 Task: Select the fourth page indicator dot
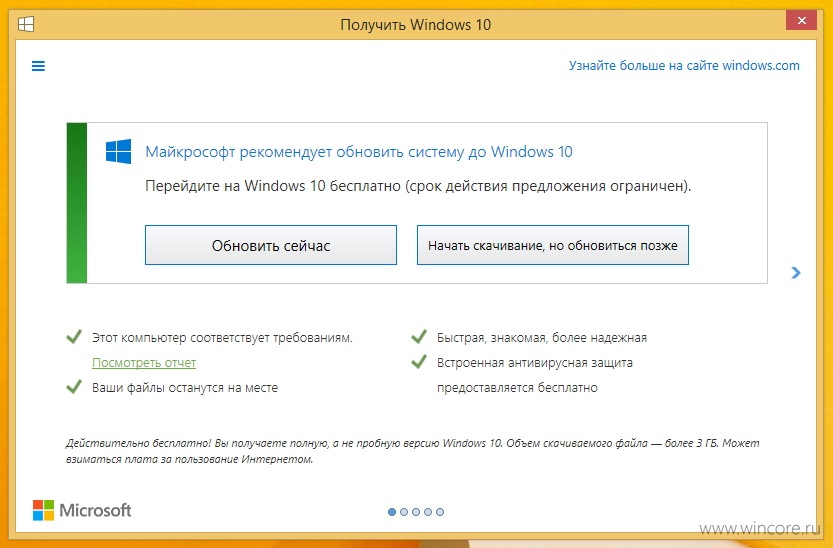click(428, 512)
